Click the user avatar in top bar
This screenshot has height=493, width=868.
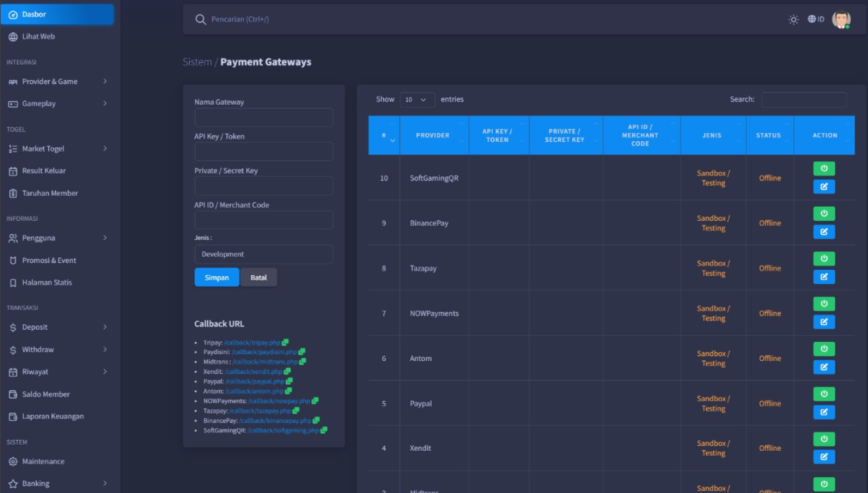[x=841, y=20]
